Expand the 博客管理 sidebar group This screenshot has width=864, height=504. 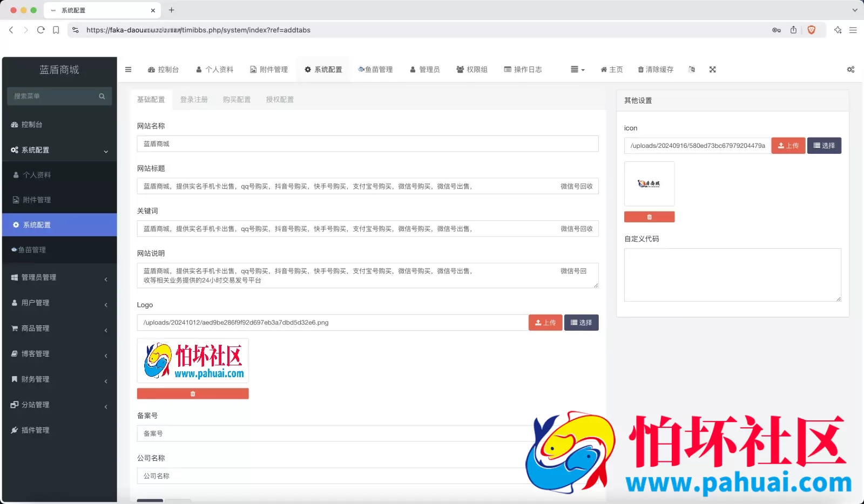tap(59, 353)
